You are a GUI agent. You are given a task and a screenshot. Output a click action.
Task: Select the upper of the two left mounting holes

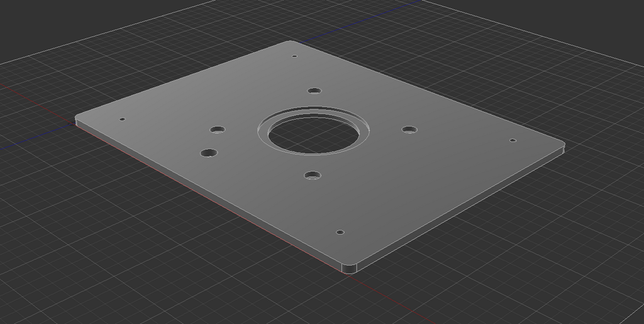tap(218, 130)
